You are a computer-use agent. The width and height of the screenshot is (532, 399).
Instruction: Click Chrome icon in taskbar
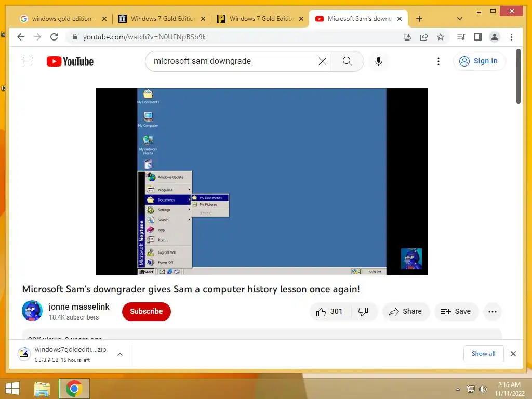[x=74, y=389]
